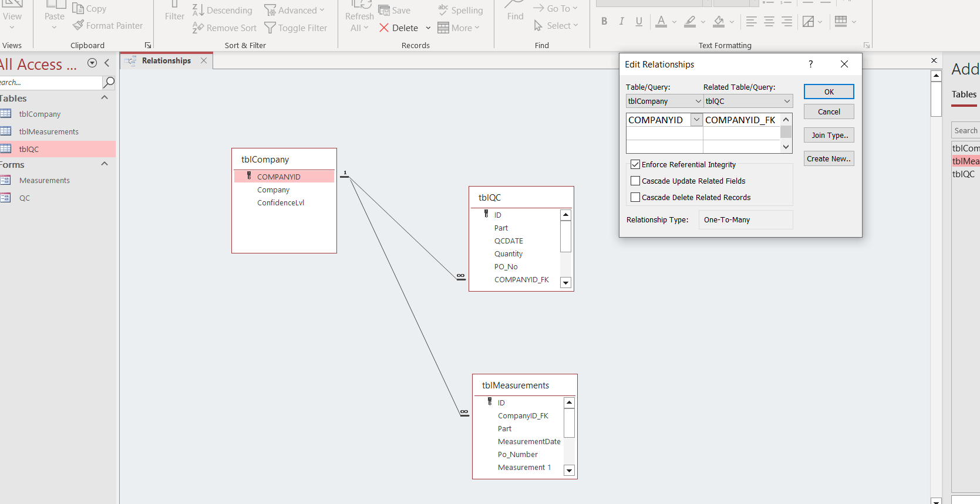Apply center text alignment

769,22
